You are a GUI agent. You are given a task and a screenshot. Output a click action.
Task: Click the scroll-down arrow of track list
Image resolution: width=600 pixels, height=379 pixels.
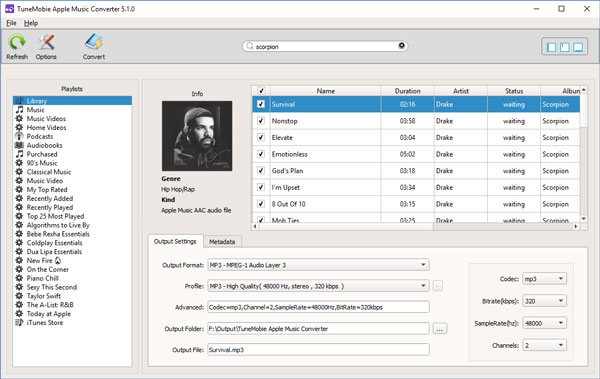tap(584, 219)
